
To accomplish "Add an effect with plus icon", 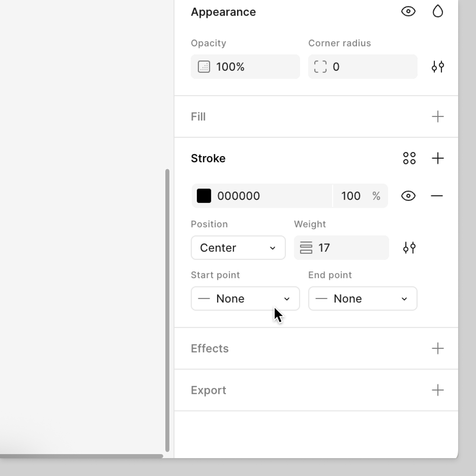I will 438,348.
